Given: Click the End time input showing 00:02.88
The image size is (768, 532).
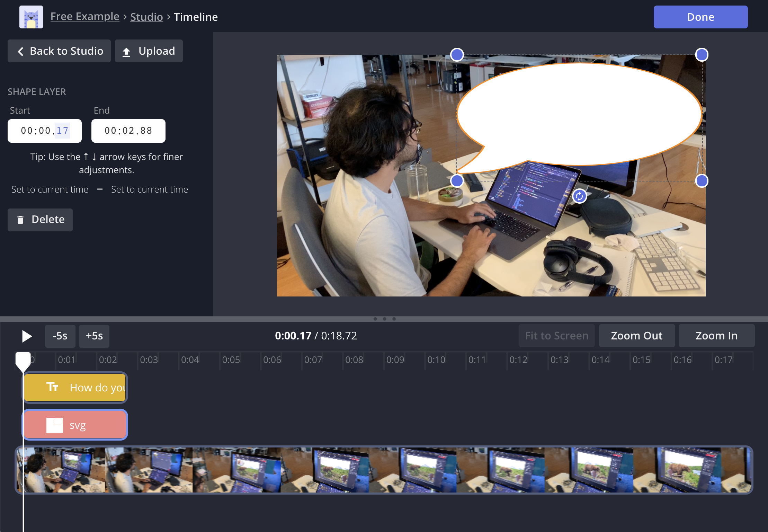Looking at the screenshot, I should coord(128,131).
